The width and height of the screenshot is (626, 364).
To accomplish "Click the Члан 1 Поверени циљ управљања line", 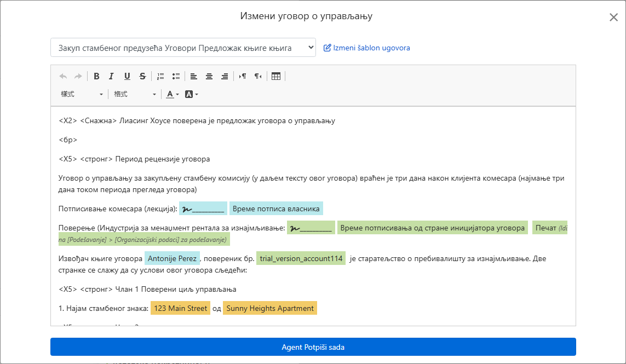I will point(147,290).
